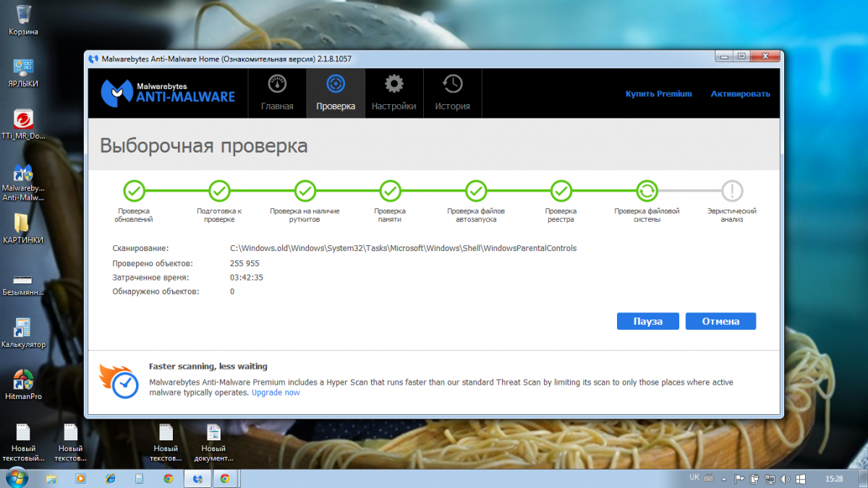This screenshot has height=488, width=868.
Task: Click the 15:28 taskbar clock
Action: pyautogui.click(x=834, y=479)
